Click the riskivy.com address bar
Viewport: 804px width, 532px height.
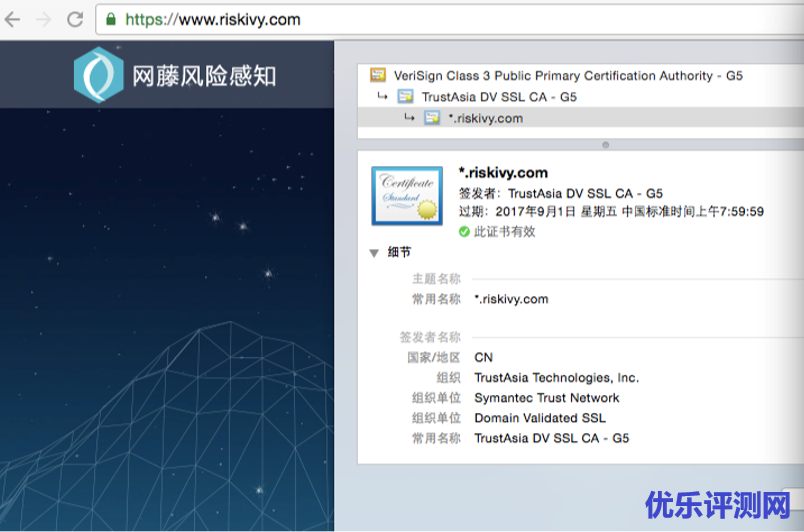coord(449,19)
